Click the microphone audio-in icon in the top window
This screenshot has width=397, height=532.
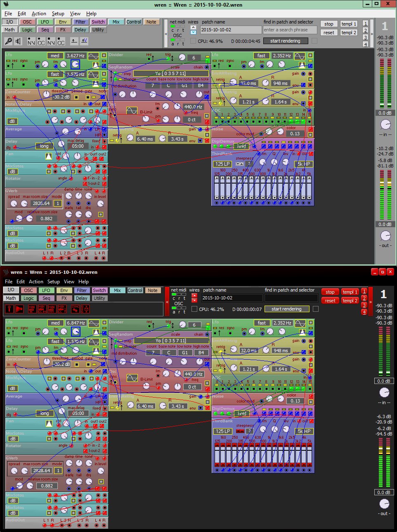click(x=8, y=41)
